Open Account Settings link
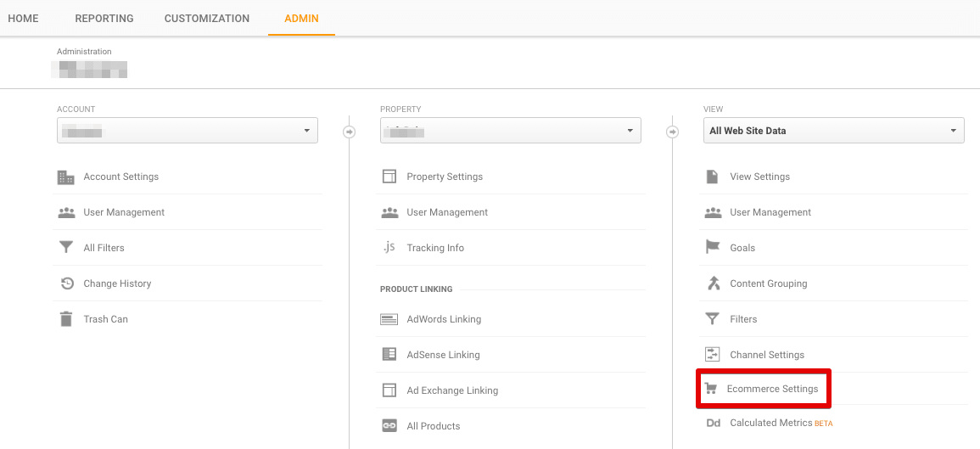 click(x=120, y=177)
